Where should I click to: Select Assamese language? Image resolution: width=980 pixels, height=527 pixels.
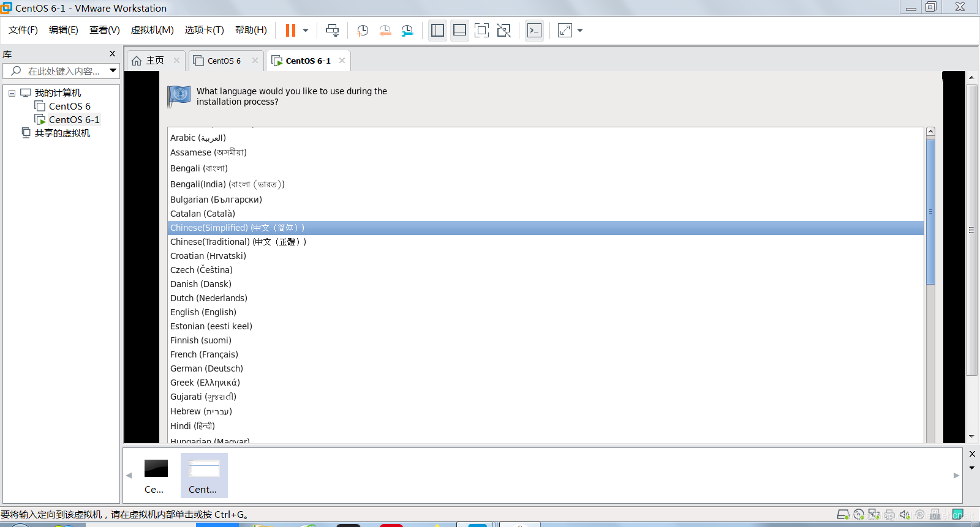(x=545, y=152)
